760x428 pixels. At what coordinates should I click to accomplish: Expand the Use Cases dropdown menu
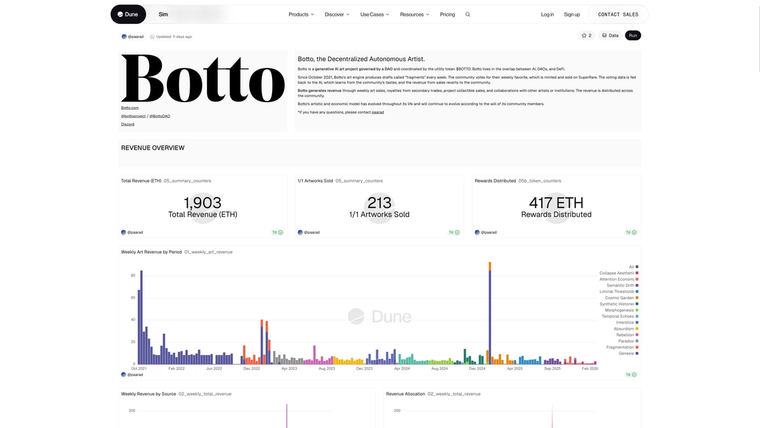(374, 15)
